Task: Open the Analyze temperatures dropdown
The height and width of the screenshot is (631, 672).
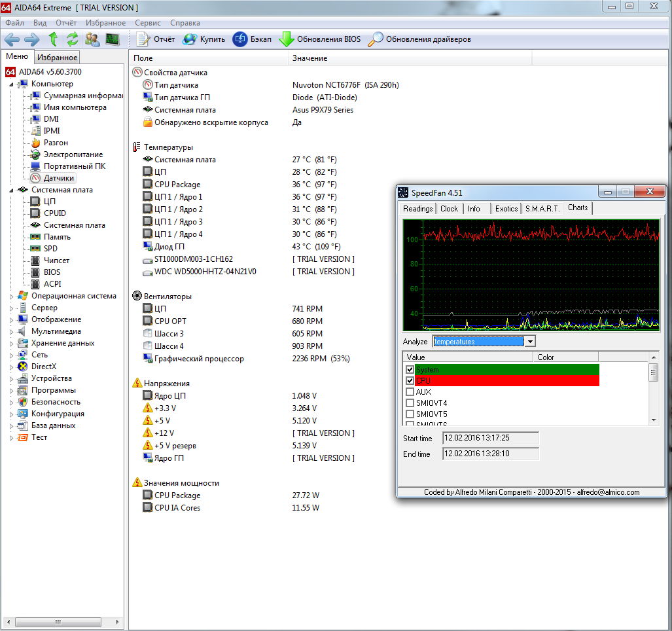Action: (530, 342)
